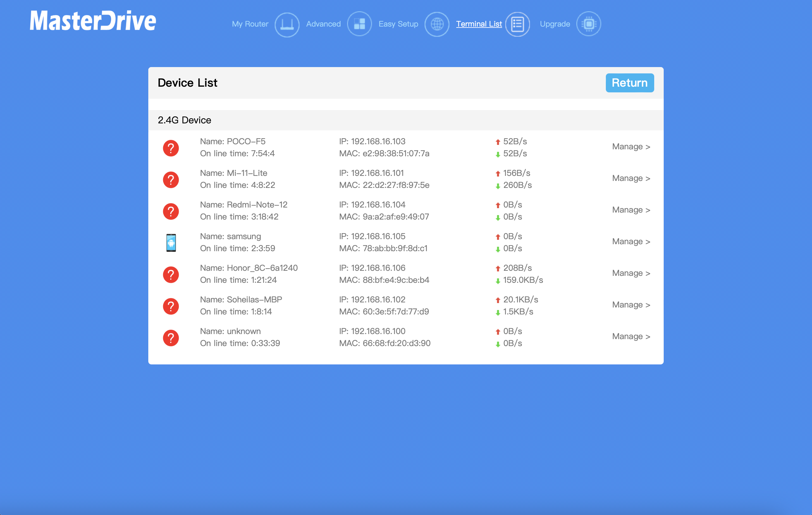
Task: Select Advanced menu label
Action: tap(323, 24)
